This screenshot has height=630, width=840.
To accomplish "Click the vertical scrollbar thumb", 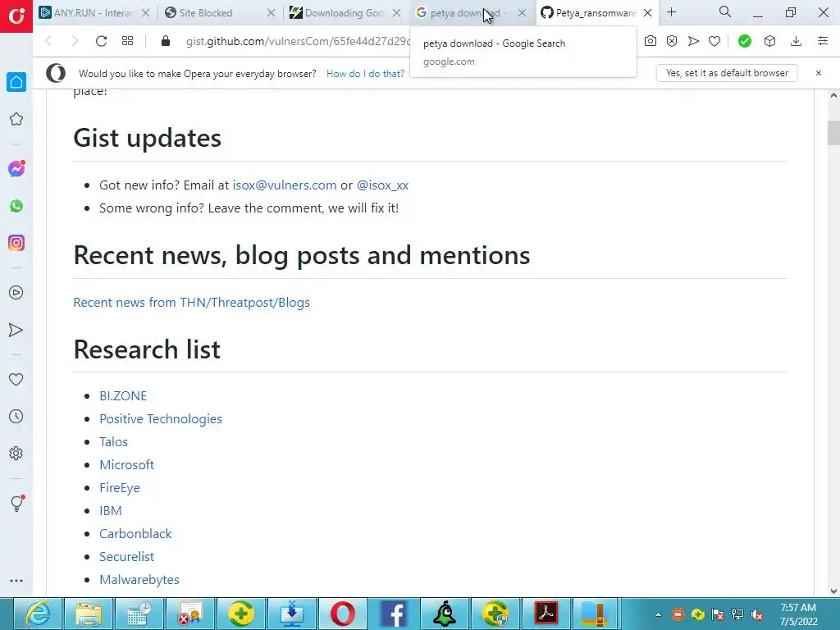I will coord(833,133).
